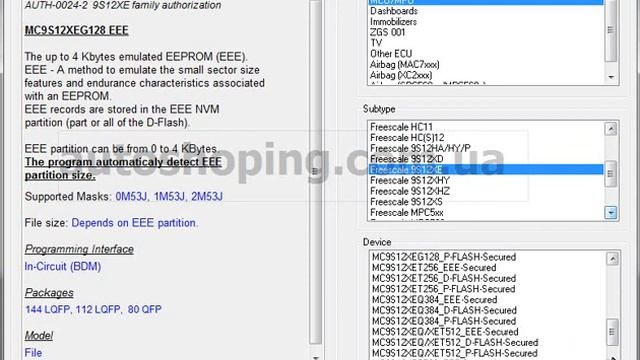
Task: Choose Freescale HC11 subtype
Action: 486,127
